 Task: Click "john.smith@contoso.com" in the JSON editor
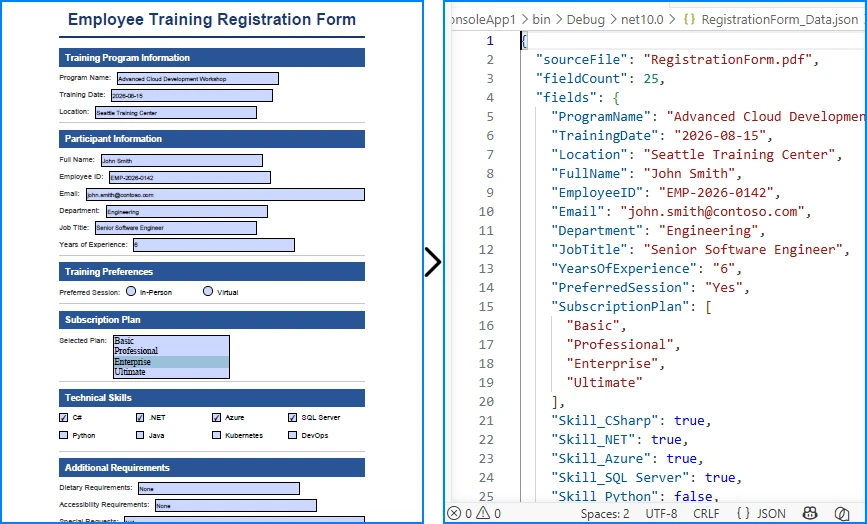coord(712,211)
